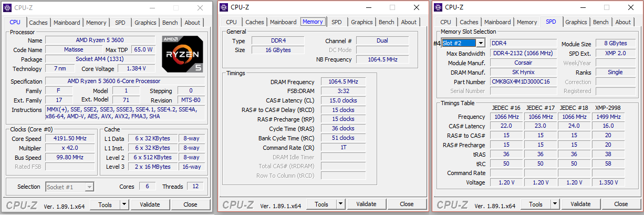Click the DRAM Frequency value 1064.5 MHz
Viewport: 644px width, 215px height.
[343, 82]
